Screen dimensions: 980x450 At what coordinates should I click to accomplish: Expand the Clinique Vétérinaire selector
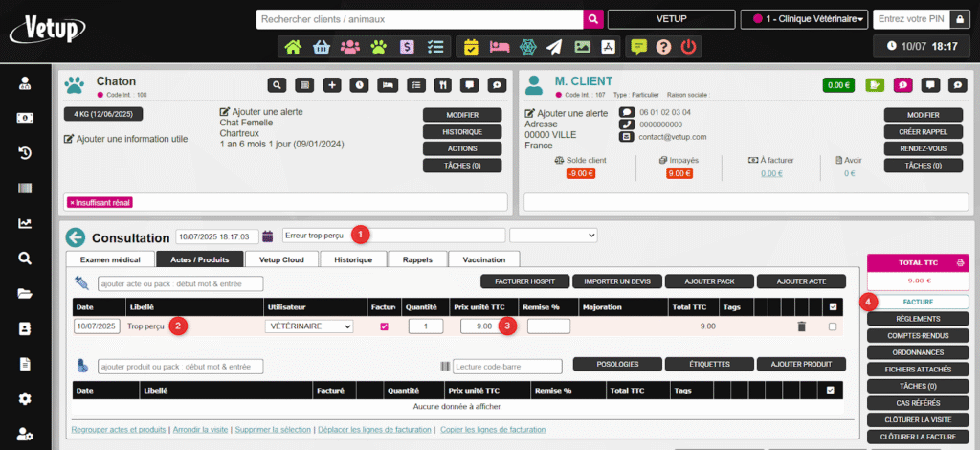click(x=803, y=19)
